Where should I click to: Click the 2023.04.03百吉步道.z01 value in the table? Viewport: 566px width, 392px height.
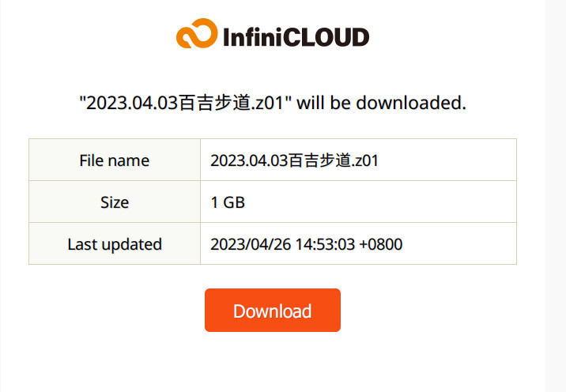tap(294, 160)
